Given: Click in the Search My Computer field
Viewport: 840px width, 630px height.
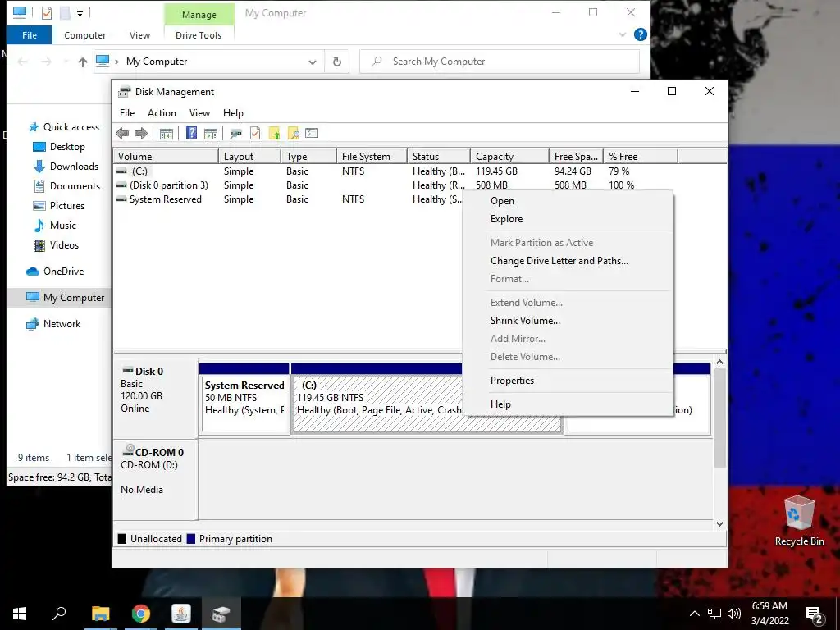Looking at the screenshot, I should point(500,62).
